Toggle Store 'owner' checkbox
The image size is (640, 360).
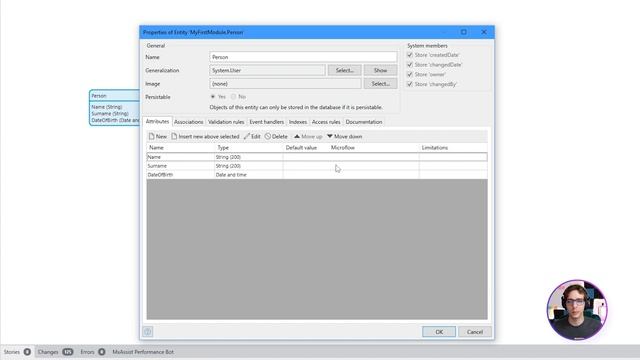pos(410,74)
